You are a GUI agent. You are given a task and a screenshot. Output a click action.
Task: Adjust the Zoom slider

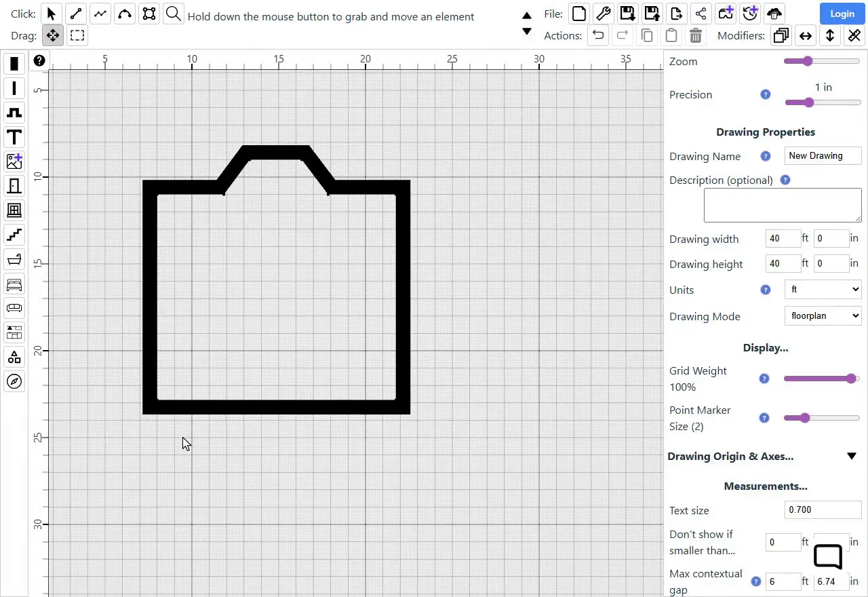(822, 61)
